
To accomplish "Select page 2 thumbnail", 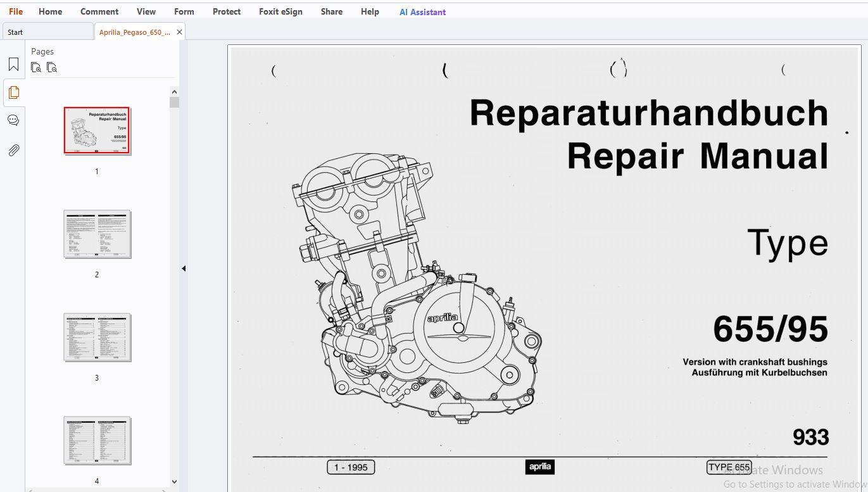I will pyautogui.click(x=97, y=234).
